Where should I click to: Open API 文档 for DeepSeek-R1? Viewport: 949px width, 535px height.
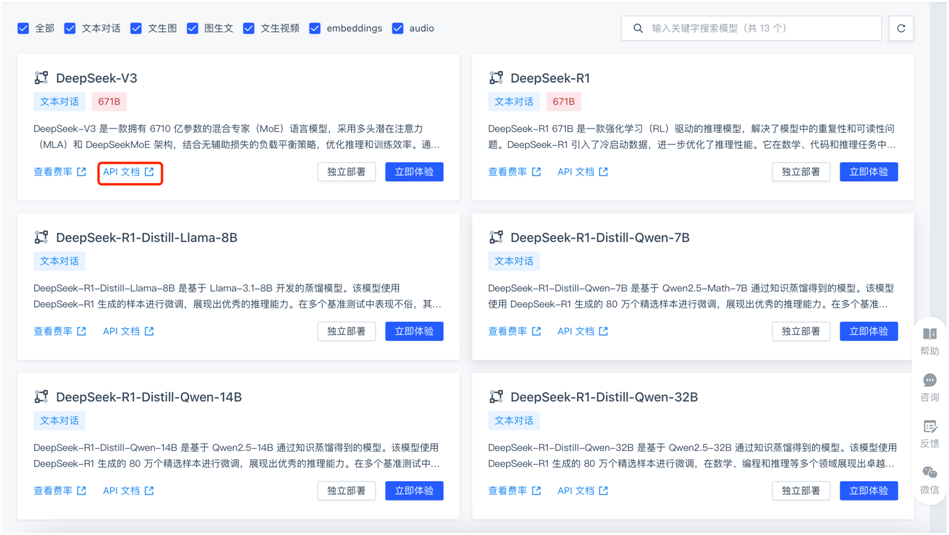pos(583,172)
